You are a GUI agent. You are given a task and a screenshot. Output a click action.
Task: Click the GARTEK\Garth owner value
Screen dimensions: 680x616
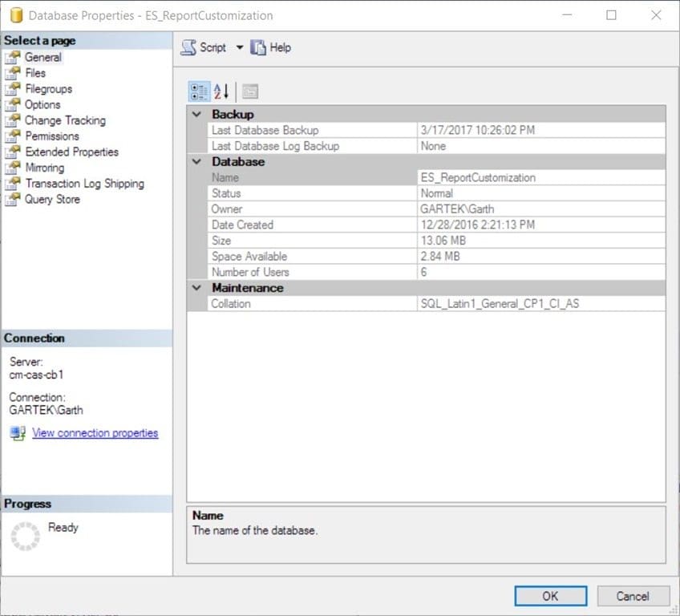point(457,209)
